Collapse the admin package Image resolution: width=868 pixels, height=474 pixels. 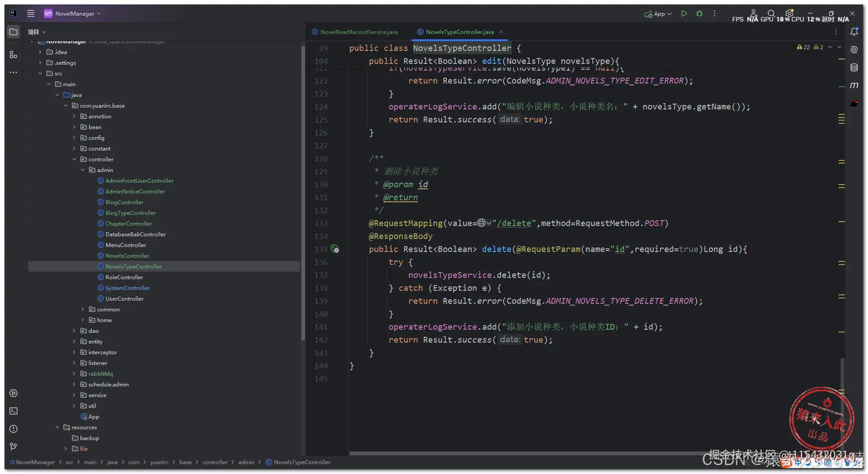pos(83,170)
